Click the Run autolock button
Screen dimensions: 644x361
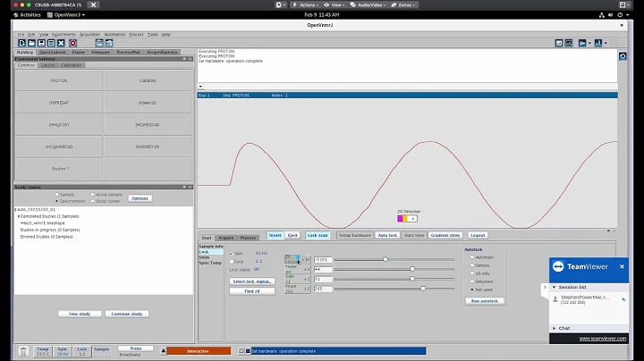[x=485, y=301]
